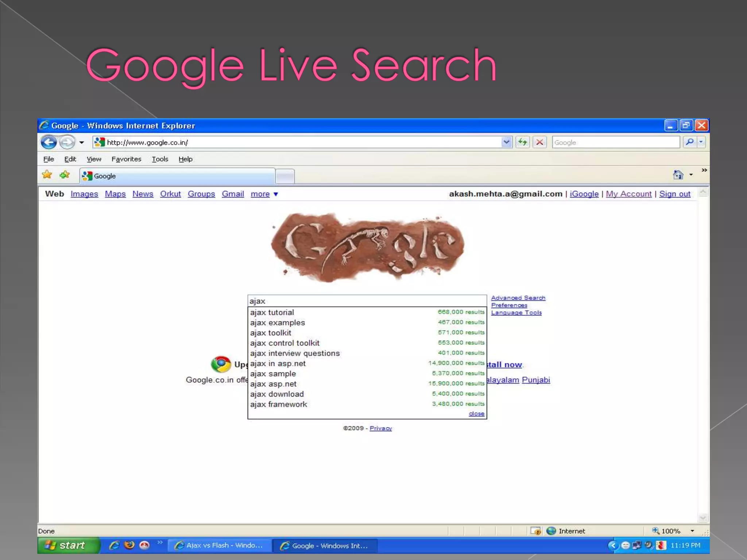Click the Advanced Search link
The width and height of the screenshot is (747, 560).
coord(518,298)
